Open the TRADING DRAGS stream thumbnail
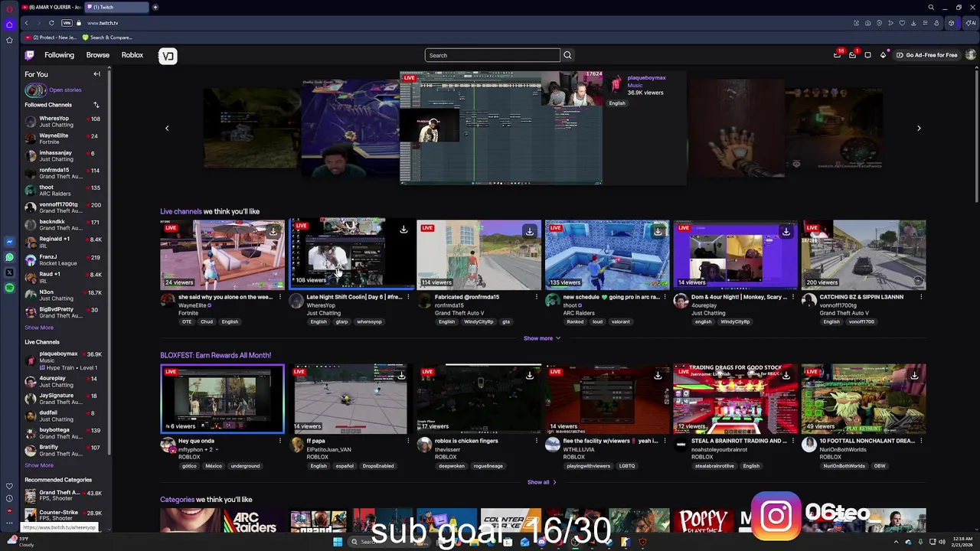The image size is (980, 551). click(735, 399)
